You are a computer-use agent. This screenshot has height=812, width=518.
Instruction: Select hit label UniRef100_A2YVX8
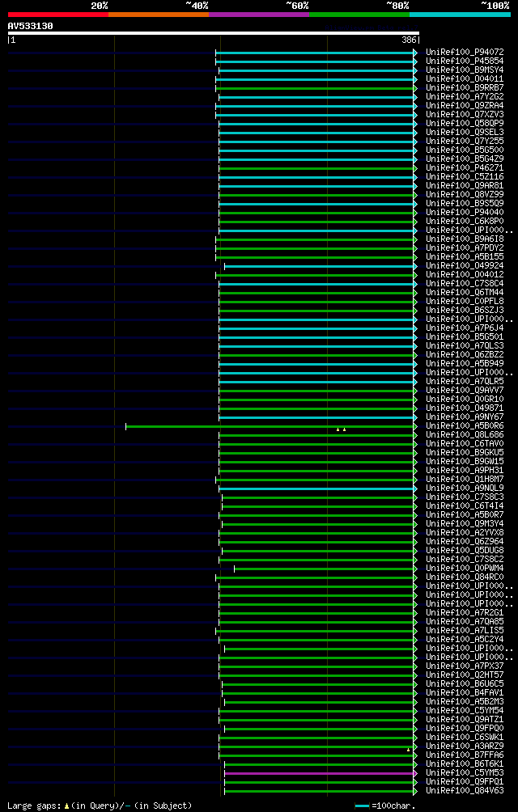465,533
